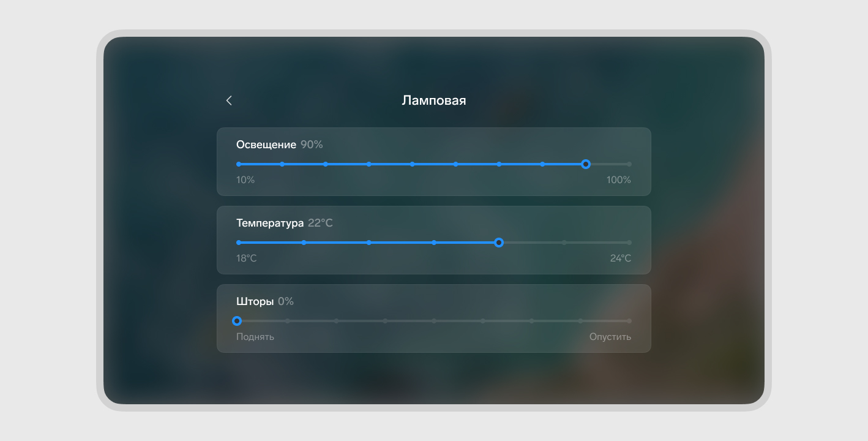
Task: Set Температура to the 24°C end stop
Action: (629, 243)
